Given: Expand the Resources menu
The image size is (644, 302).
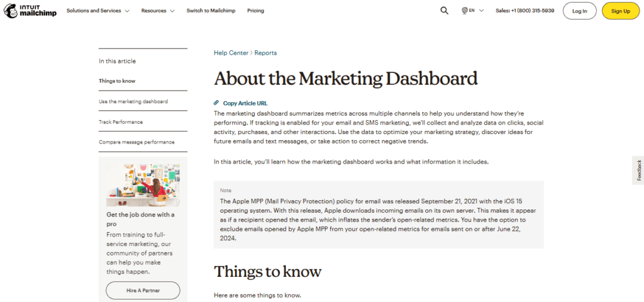Looking at the screenshot, I should click(158, 11).
